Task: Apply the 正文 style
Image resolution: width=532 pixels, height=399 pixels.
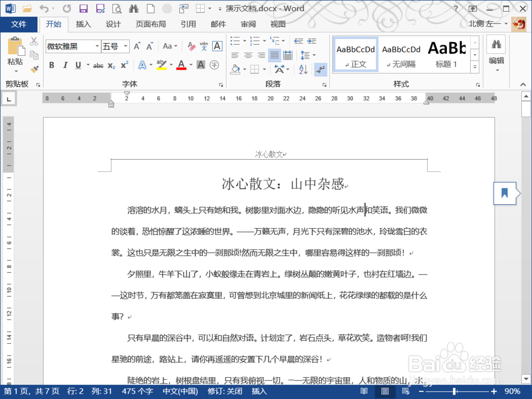Action: point(355,54)
